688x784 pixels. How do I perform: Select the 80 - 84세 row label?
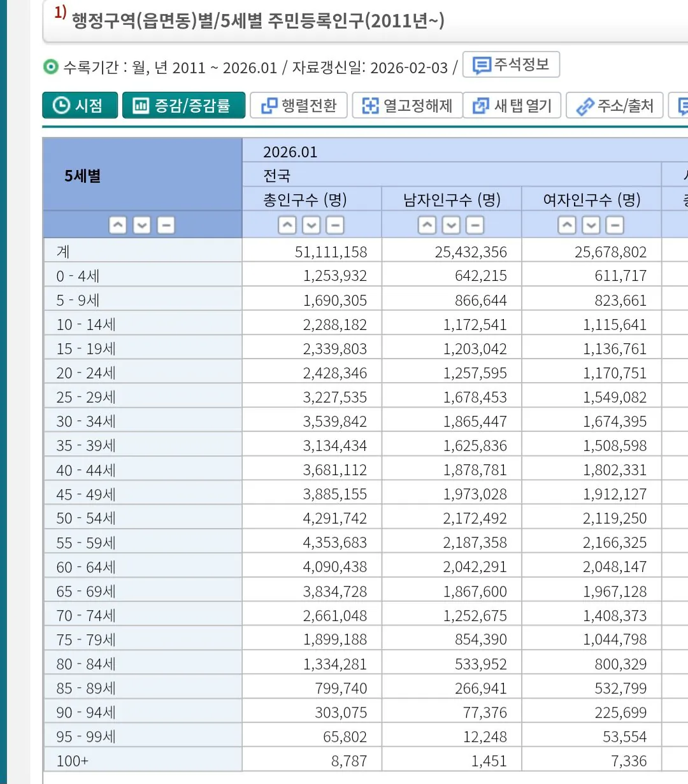click(x=143, y=663)
